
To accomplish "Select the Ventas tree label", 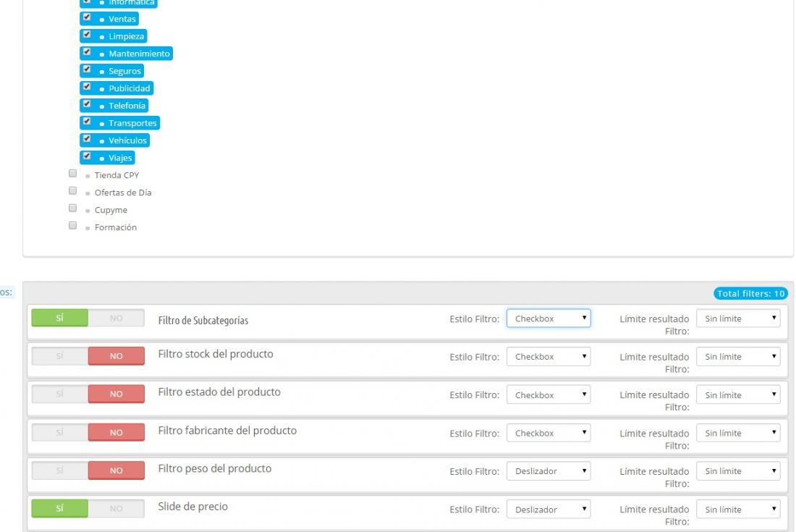I will pos(122,19).
